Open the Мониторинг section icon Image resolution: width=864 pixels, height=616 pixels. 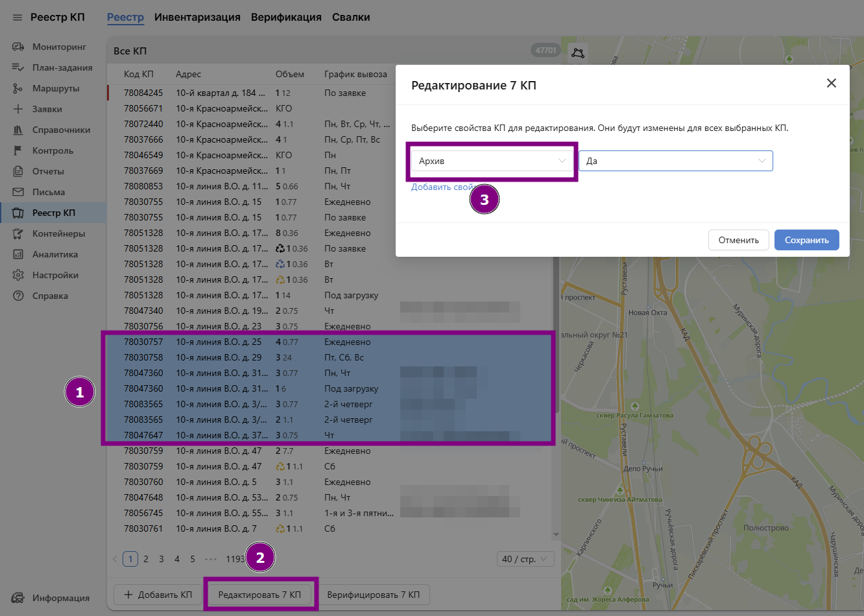(18, 47)
